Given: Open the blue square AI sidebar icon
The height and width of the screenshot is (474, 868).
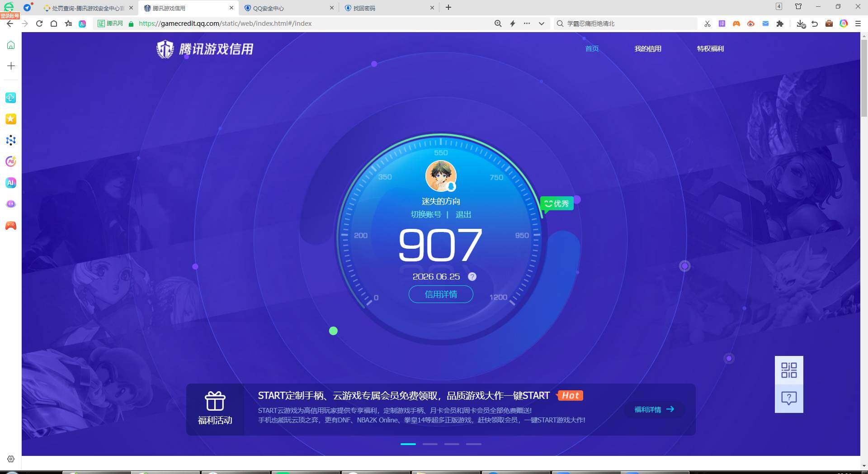Looking at the screenshot, I should click(x=11, y=183).
